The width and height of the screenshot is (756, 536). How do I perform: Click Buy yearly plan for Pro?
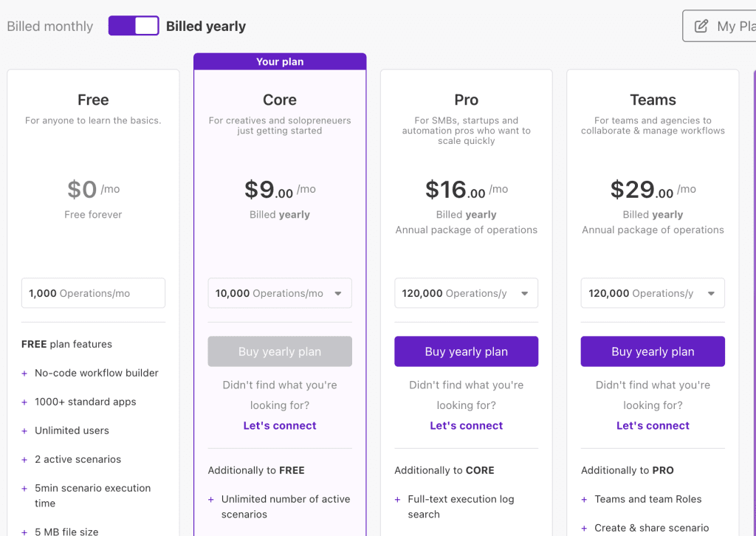(466, 351)
